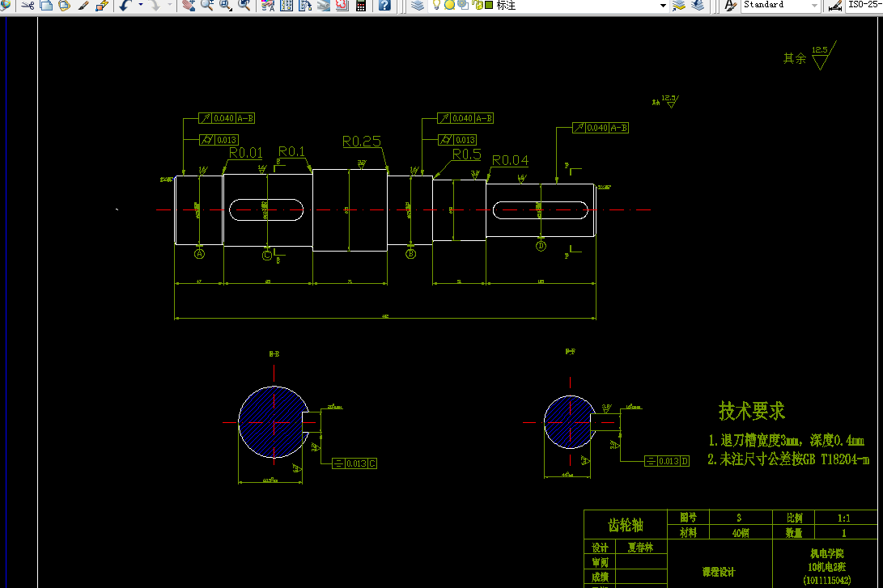Open the Tool Palettes window icon
Screen dimensions: 883x588
pos(305,6)
